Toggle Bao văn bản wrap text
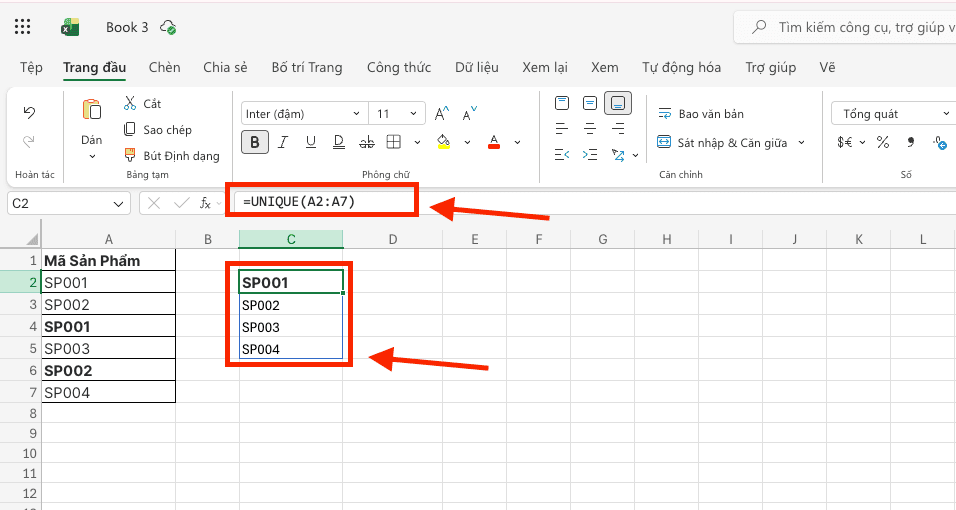Screen dimensions: 956x510 click(x=701, y=114)
